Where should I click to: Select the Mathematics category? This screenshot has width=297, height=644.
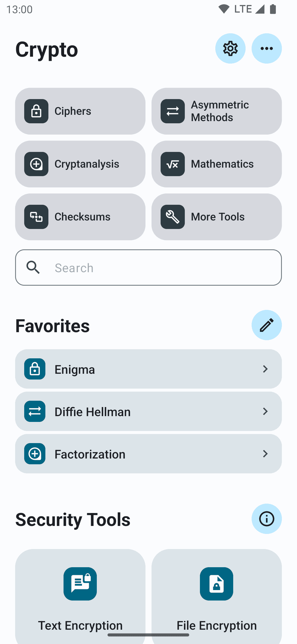coord(216,164)
